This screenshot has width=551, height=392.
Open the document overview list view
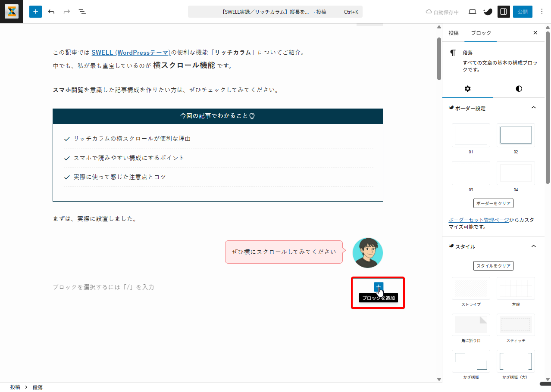[82, 12]
